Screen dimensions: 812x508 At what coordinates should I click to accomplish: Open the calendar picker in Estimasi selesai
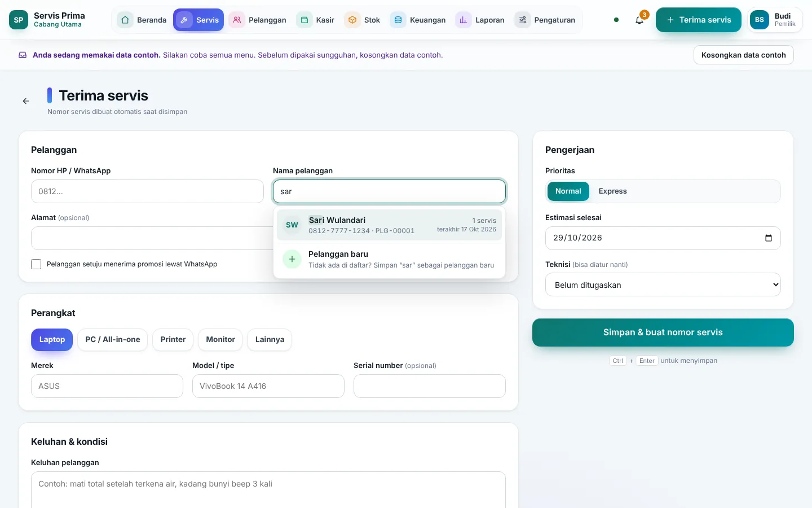click(768, 238)
